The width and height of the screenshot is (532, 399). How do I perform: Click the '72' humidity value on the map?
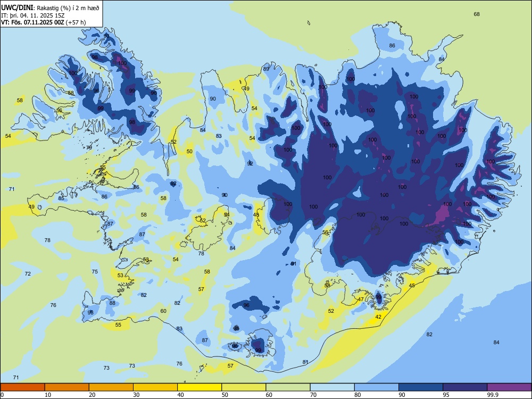28,274
